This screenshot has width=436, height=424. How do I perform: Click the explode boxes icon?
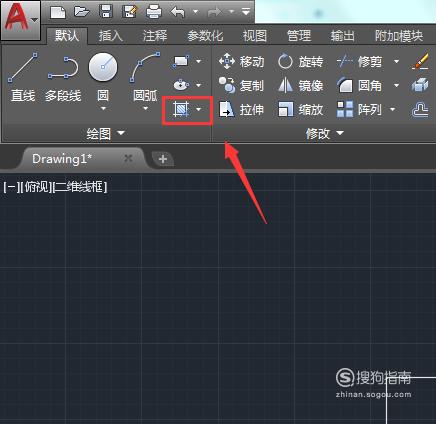tap(420, 85)
